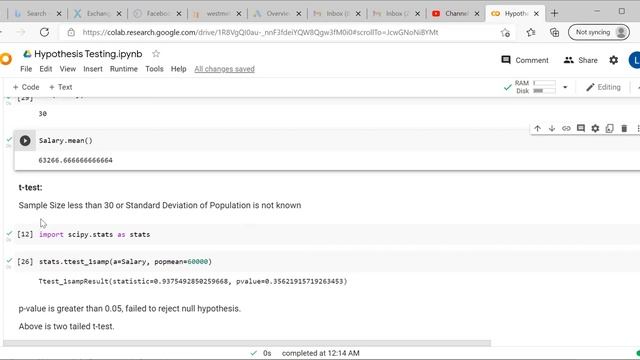The width and height of the screenshot is (640, 360).
Task: Add a comment to the cell
Action: point(581,128)
